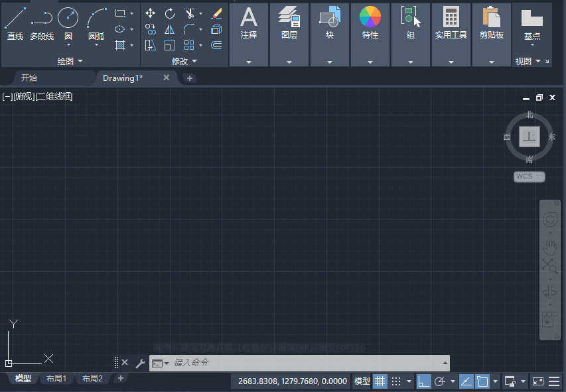
Task: Open the 图层 layers panel
Action: 289,34
